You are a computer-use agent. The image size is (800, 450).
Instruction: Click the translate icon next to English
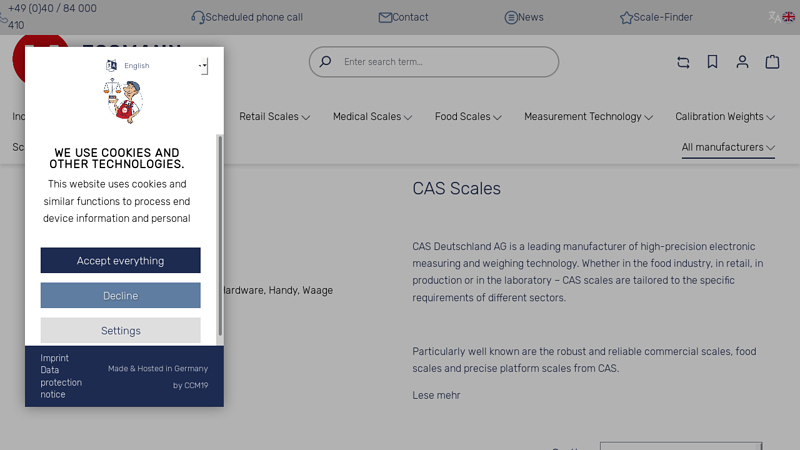pos(111,65)
